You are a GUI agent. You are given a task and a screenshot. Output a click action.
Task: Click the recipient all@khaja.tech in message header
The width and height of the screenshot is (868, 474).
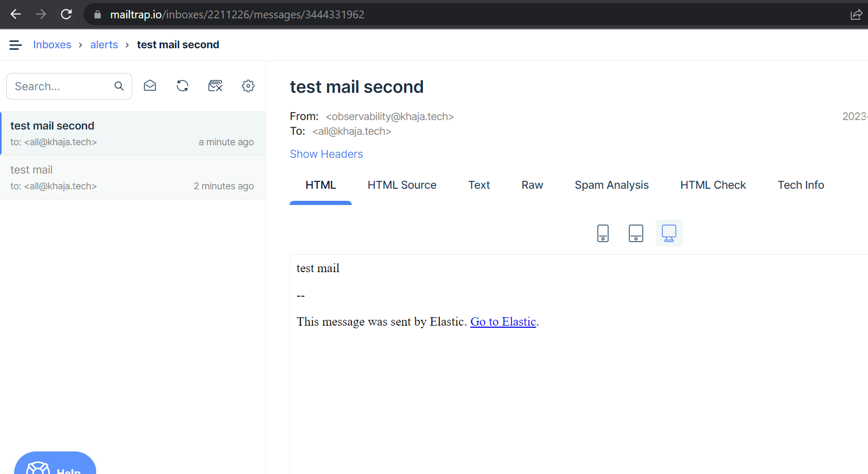click(352, 131)
